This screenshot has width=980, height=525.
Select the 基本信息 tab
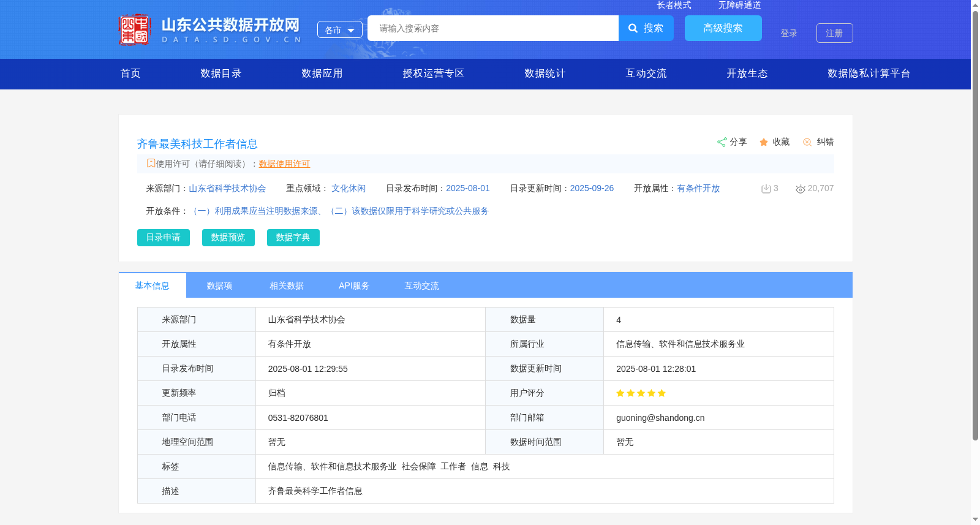tap(153, 285)
